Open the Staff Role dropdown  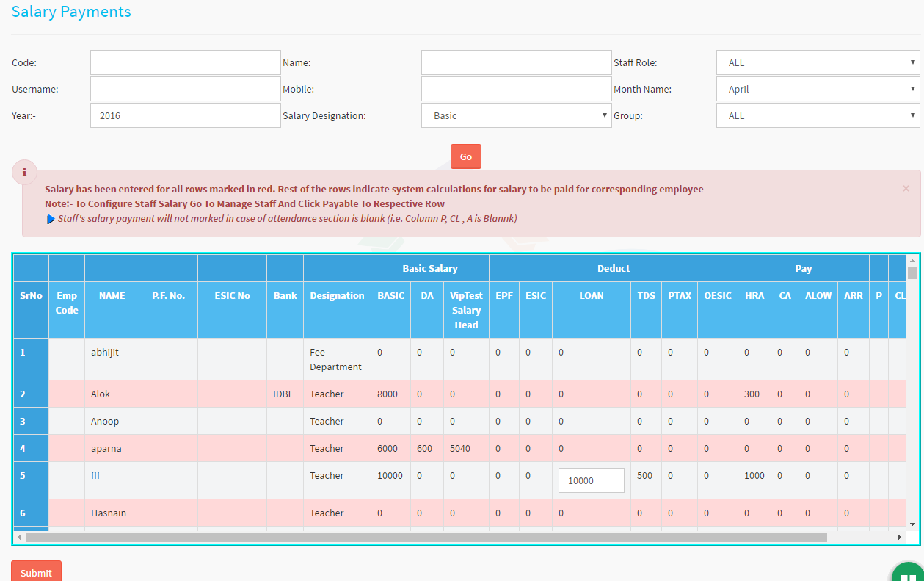coord(818,63)
